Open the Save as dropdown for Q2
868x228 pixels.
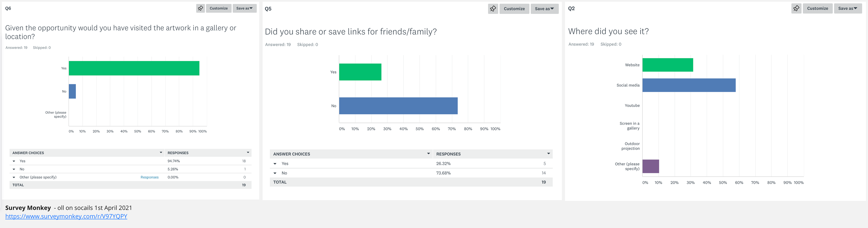[847, 8]
